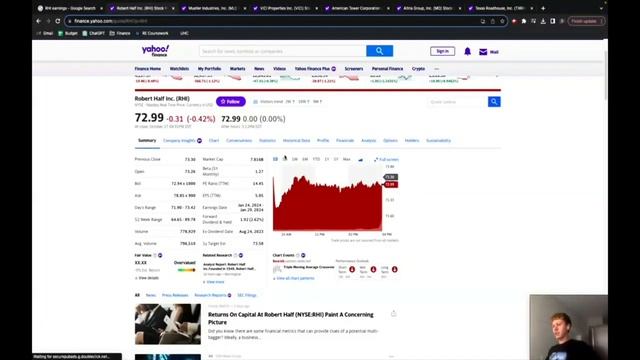Open the Gmail bookmark
The width and height of the screenshot is (640, 360).
pos(45,33)
